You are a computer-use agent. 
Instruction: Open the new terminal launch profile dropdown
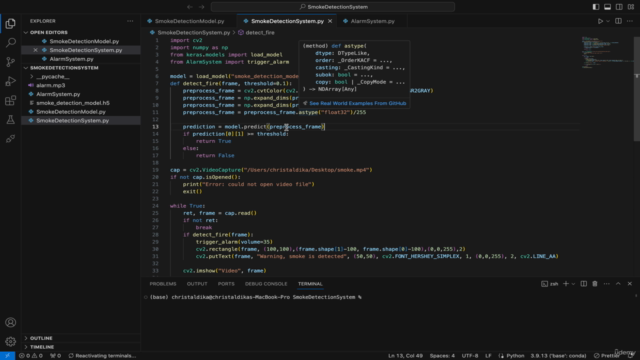pos(573,284)
